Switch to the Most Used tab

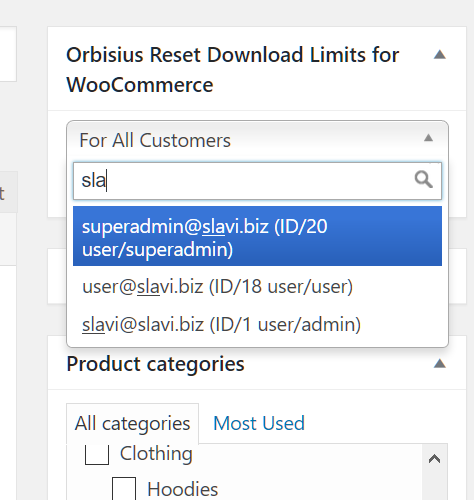[259, 423]
